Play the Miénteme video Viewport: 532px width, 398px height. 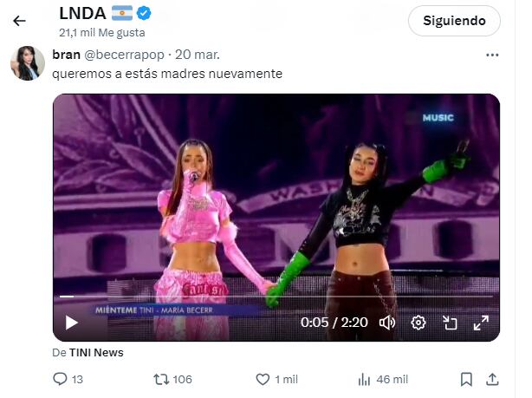click(x=72, y=323)
